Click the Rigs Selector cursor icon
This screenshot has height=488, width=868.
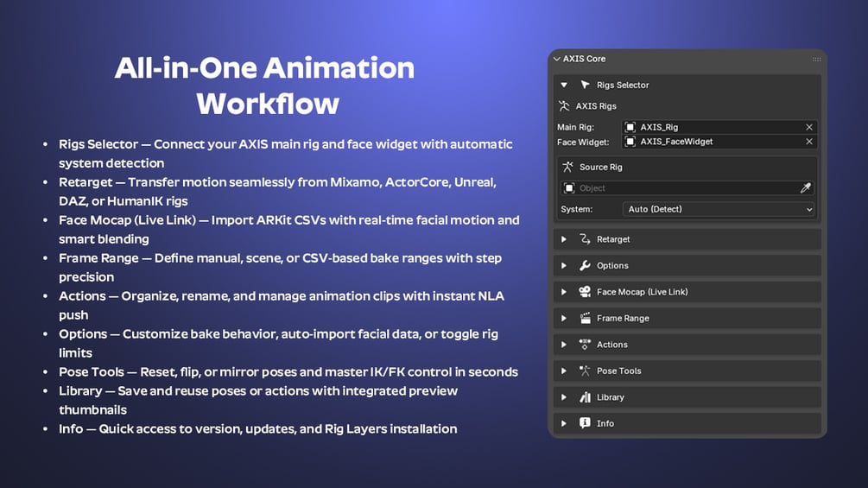click(x=585, y=85)
